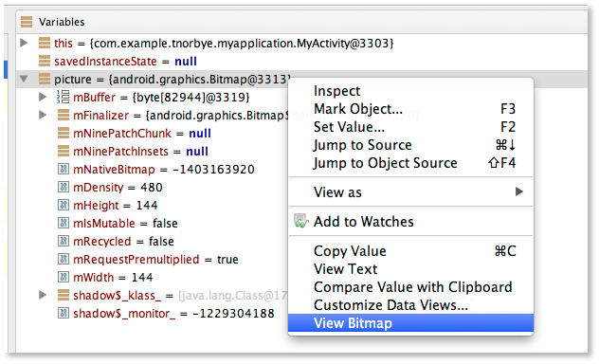
Task: Click the object icon beside savedInstanceState
Action: (45, 61)
